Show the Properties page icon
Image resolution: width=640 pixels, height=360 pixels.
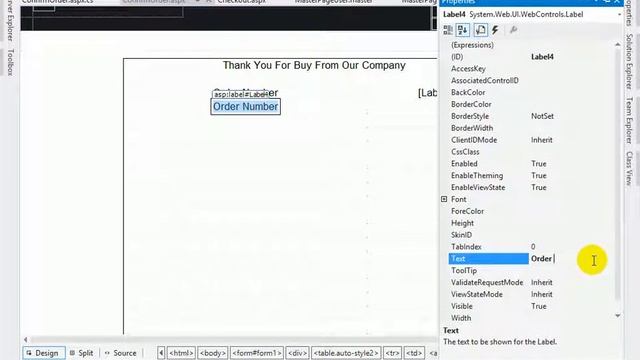coord(480,30)
